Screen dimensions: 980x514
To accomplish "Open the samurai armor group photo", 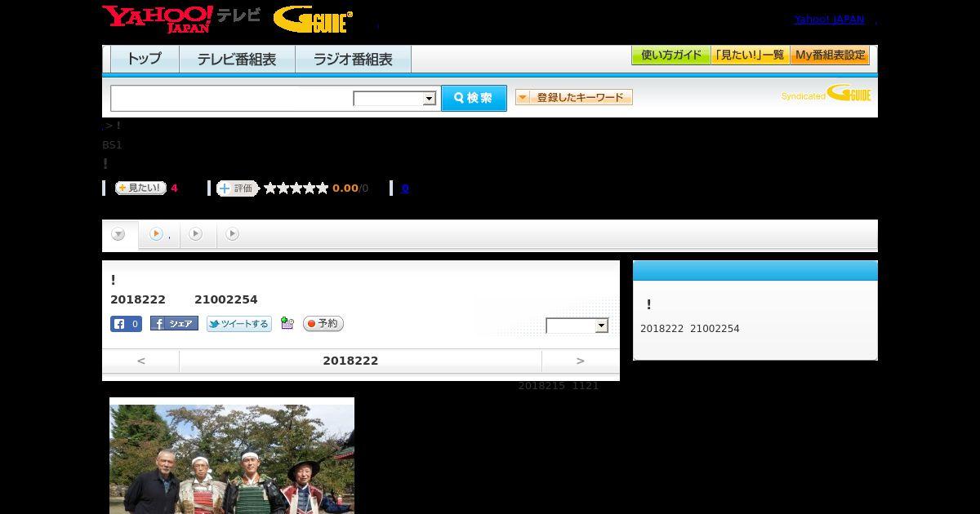I will coord(232,455).
